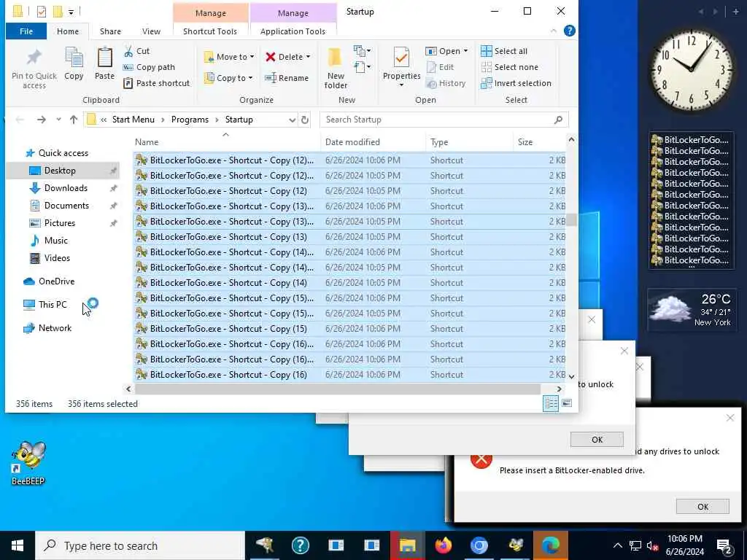Viewport: 747px width, 560px height.
Task: Click Select none in the ribbon
Action: tap(510, 67)
